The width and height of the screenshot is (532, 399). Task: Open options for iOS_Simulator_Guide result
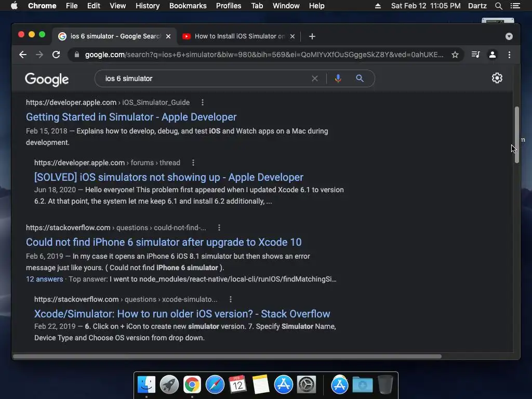pos(203,102)
